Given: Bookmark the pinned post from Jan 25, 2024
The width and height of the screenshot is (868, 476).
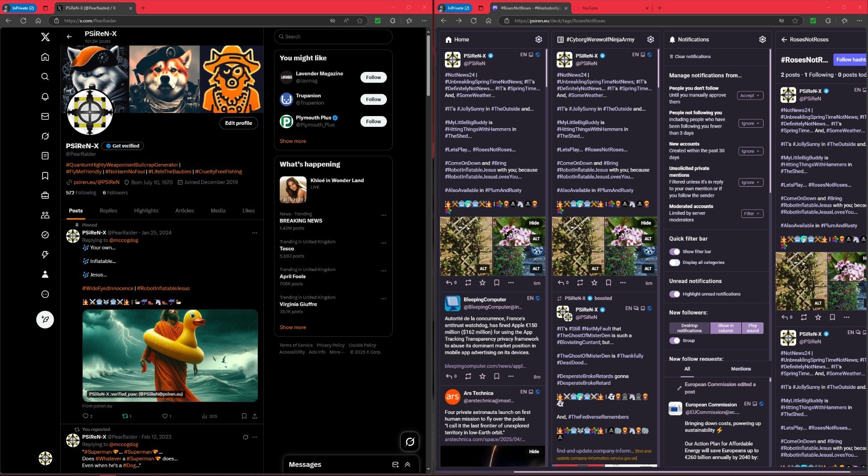Looking at the screenshot, I should point(244,416).
